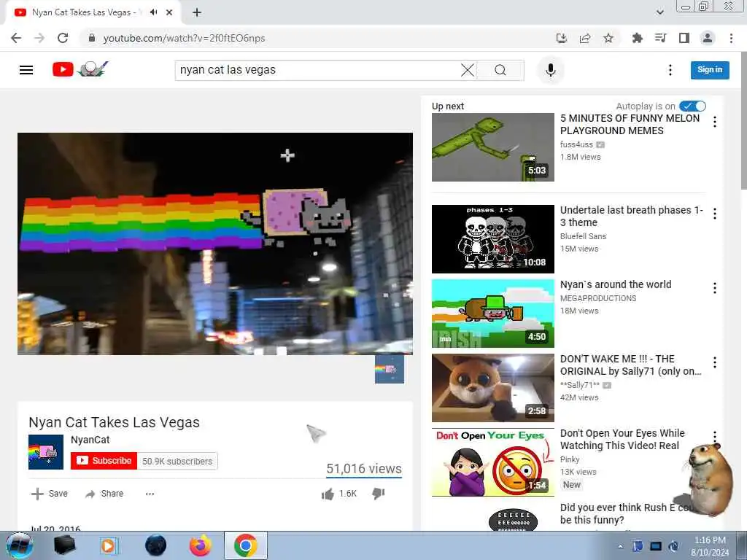
Task: Run search with the magnifier button
Action: coord(500,70)
